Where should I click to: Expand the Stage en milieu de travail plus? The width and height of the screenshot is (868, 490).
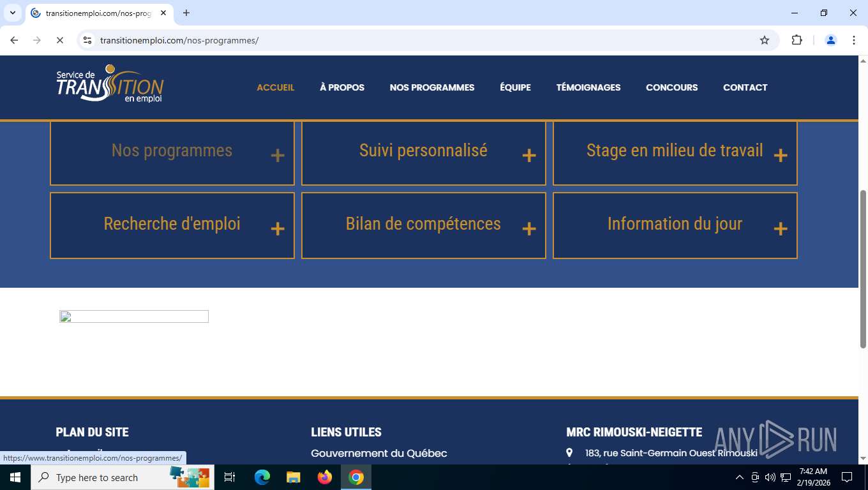coord(781,156)
